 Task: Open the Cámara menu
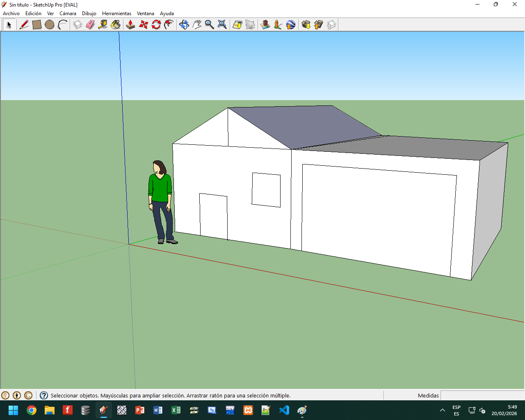click(68, 14)
